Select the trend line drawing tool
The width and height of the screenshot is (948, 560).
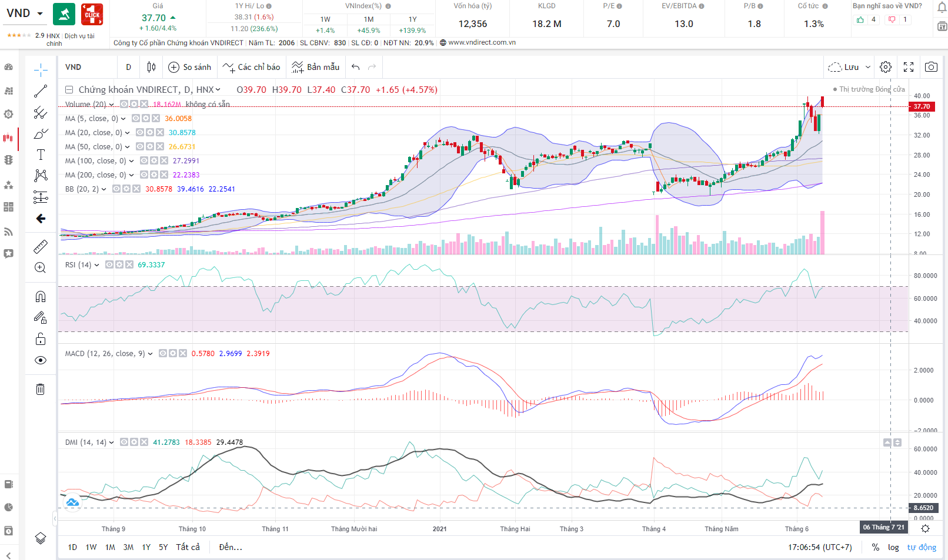pos(41,91)
